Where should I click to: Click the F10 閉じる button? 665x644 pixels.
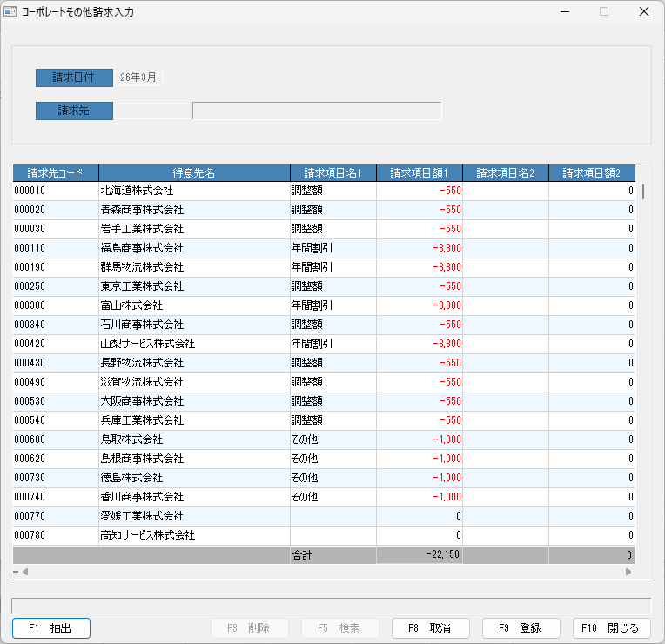pos(611,627)
